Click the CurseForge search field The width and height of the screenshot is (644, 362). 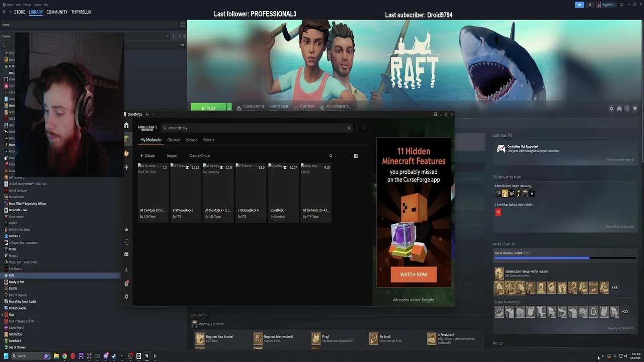coord(257,128)
